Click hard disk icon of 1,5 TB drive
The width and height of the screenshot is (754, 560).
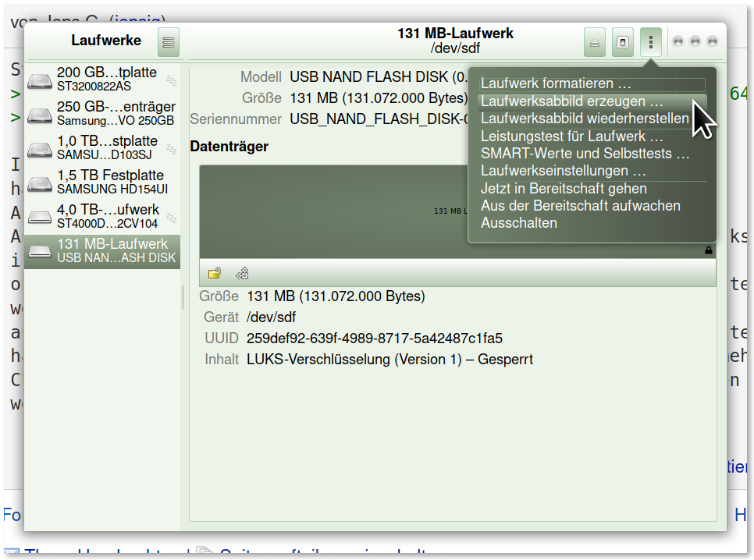click(40, 183)
